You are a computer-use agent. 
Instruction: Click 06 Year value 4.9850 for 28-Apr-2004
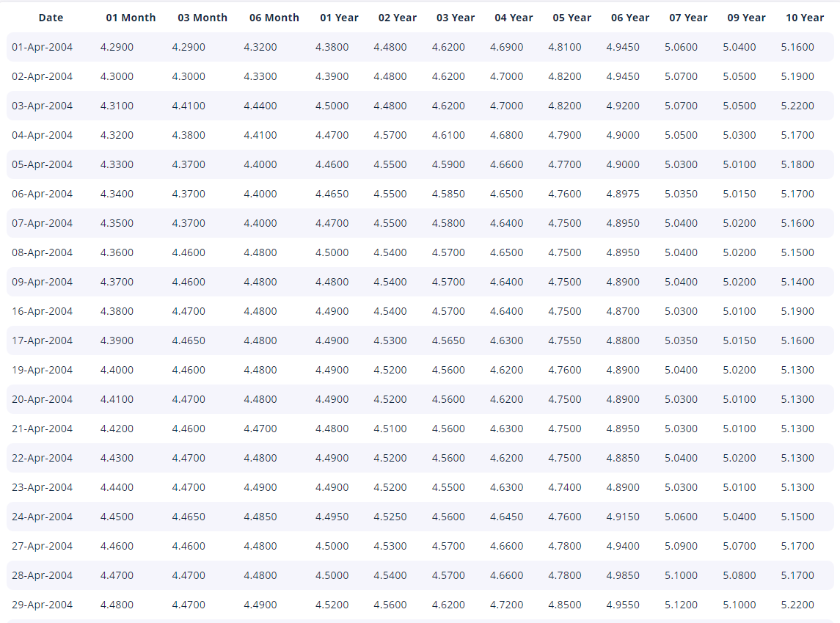click(623, 575)
